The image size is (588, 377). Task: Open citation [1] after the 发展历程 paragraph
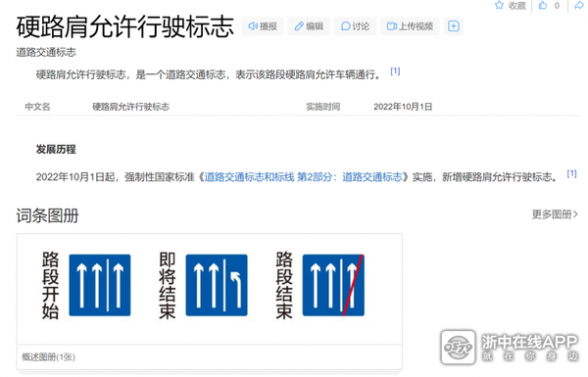point(571,173)
